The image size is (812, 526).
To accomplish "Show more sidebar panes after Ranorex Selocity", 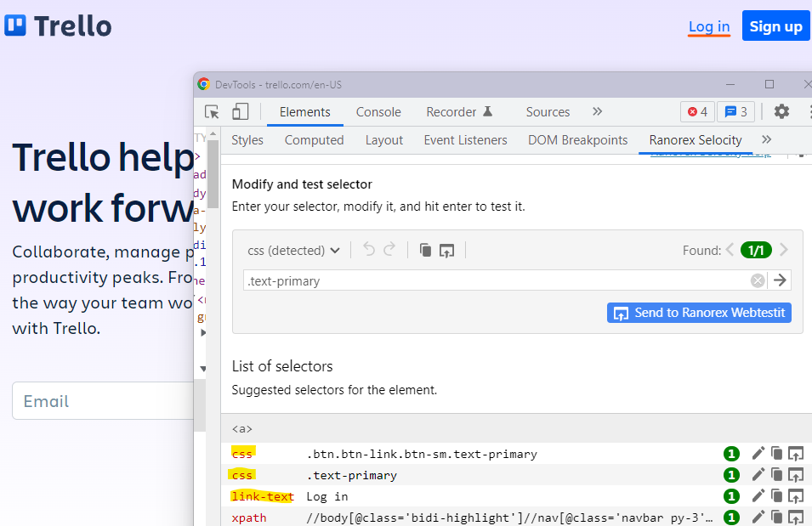I will tap(766, 140).
